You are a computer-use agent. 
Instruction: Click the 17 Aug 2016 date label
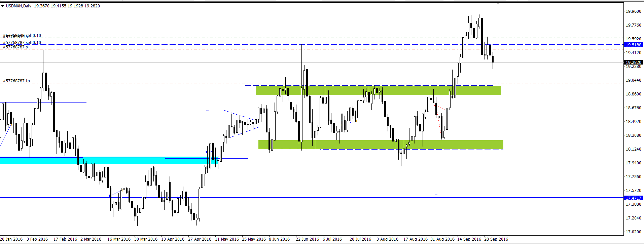click(x=416, y=239)
